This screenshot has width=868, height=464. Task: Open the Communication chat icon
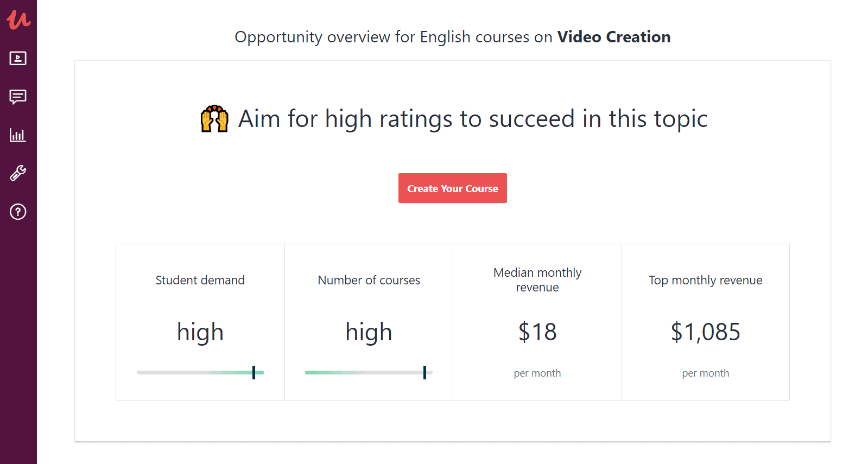[x=18, y=97]
